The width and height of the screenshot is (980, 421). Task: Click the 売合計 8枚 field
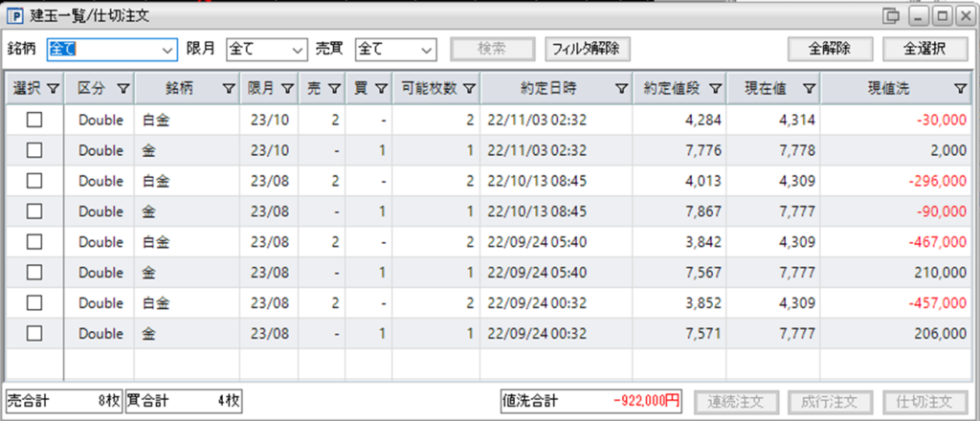[64, 402]
